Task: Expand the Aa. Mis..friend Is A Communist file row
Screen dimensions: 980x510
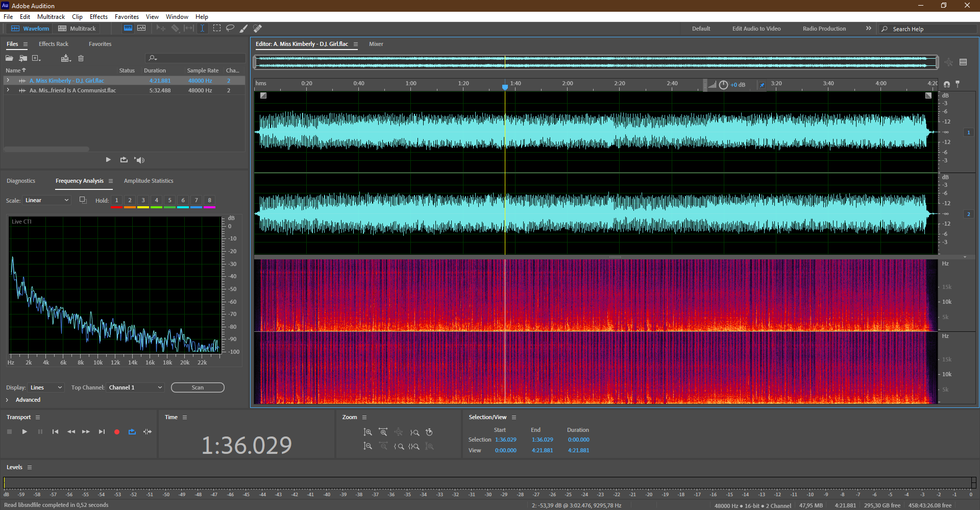Action: point(8,90)
